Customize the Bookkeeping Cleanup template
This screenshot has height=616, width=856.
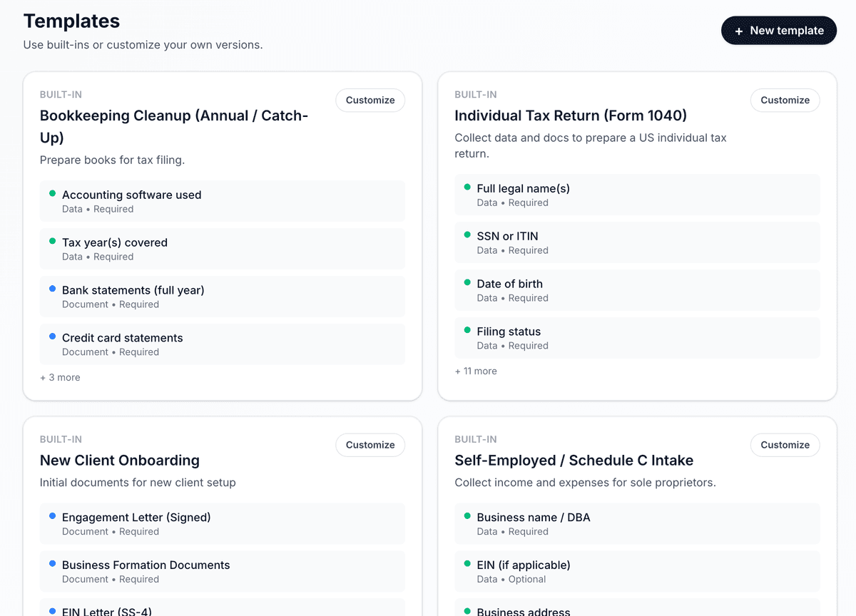pos(370,101)
